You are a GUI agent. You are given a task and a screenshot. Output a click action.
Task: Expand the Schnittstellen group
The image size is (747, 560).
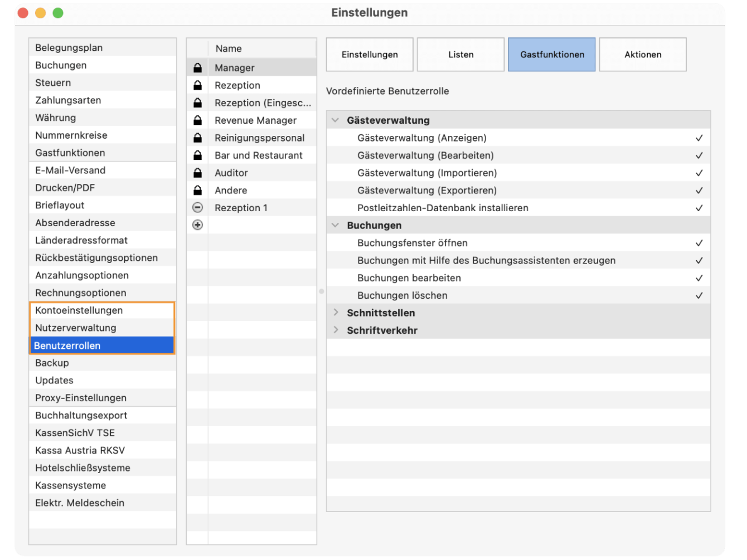click(x=336, y=313)
